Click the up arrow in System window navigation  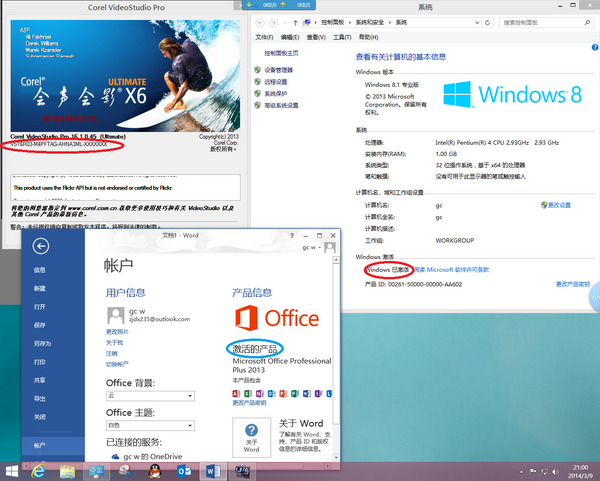pyautogui.click(x=295, y=23)
